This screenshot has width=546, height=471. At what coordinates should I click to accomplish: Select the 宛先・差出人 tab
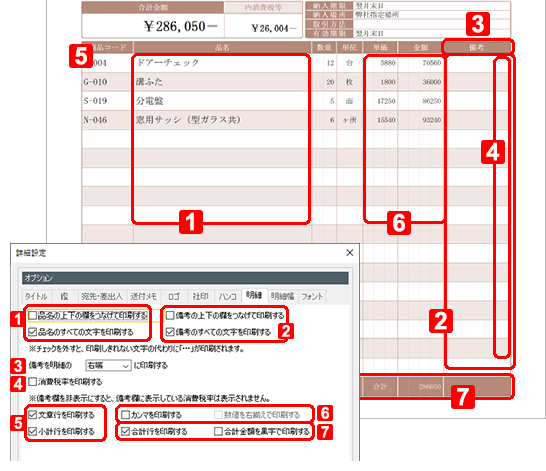[x=102, y=296]
